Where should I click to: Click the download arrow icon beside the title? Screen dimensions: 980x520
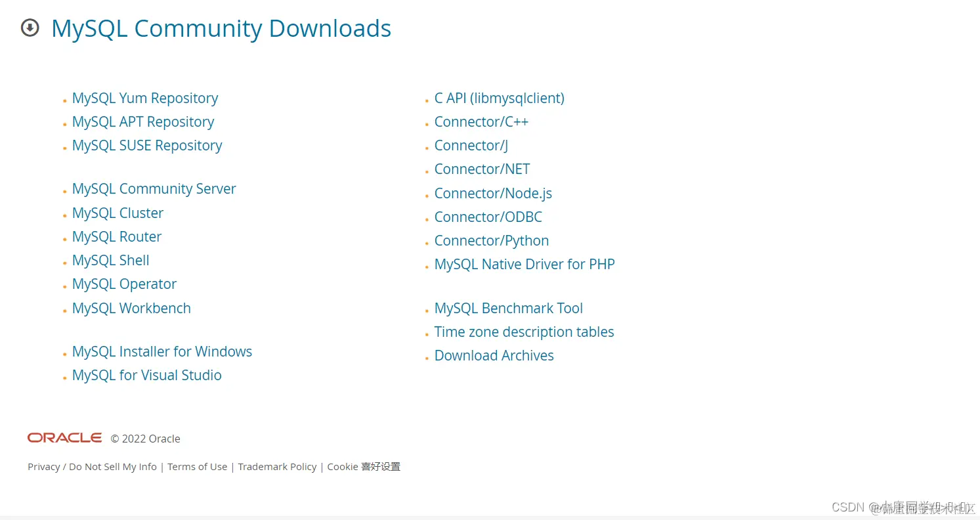[30, 28]
